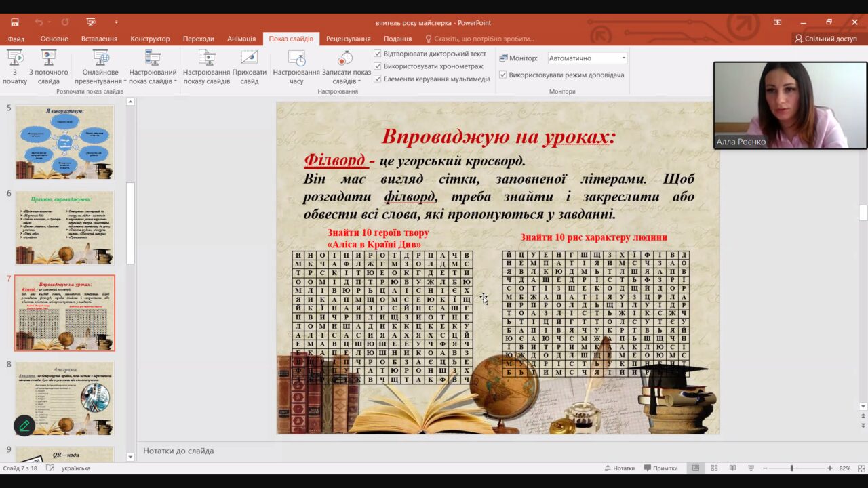
Task: Click Настроювання часу rehearse timings icon
Action: (x=296, y=67)
